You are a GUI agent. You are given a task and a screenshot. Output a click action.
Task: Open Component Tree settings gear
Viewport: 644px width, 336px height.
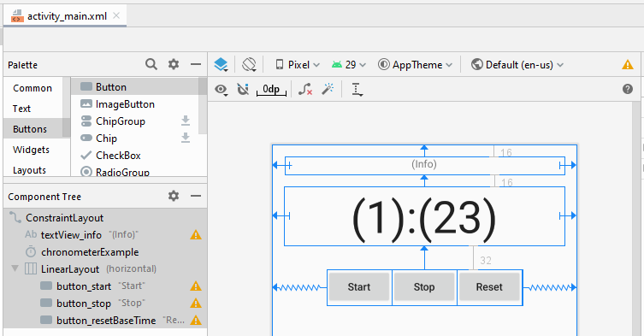174,196
